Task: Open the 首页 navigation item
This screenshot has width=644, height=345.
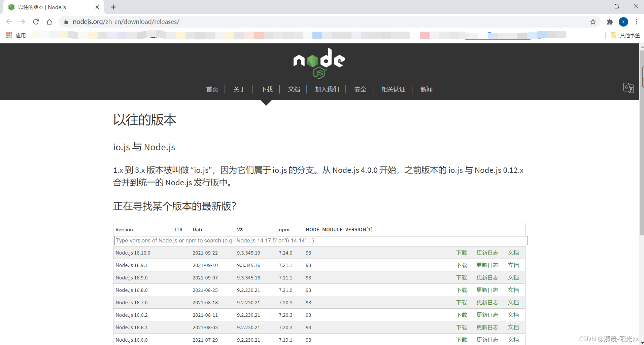Action: tap(212, 89)
